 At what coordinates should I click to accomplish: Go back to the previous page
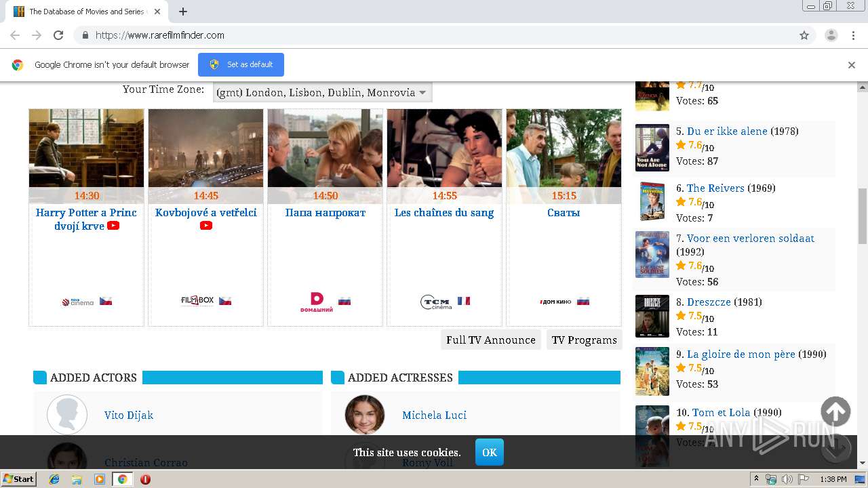(15, 35)
